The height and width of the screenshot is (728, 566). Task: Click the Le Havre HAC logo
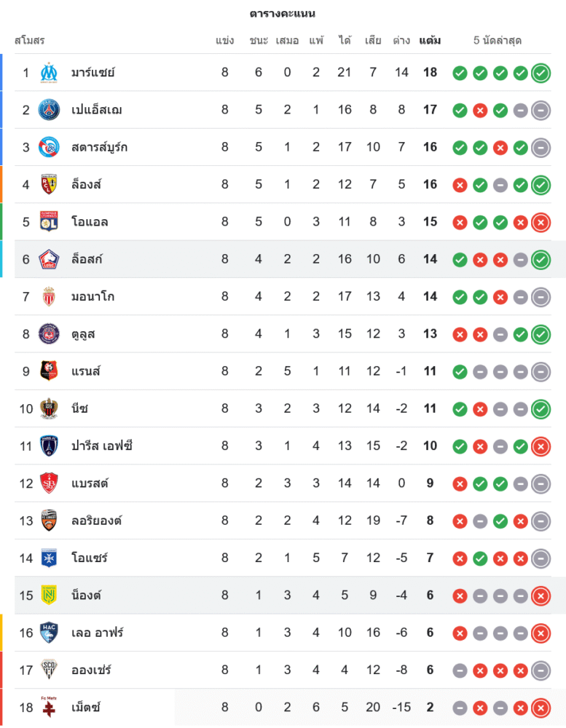click(49, 633)
